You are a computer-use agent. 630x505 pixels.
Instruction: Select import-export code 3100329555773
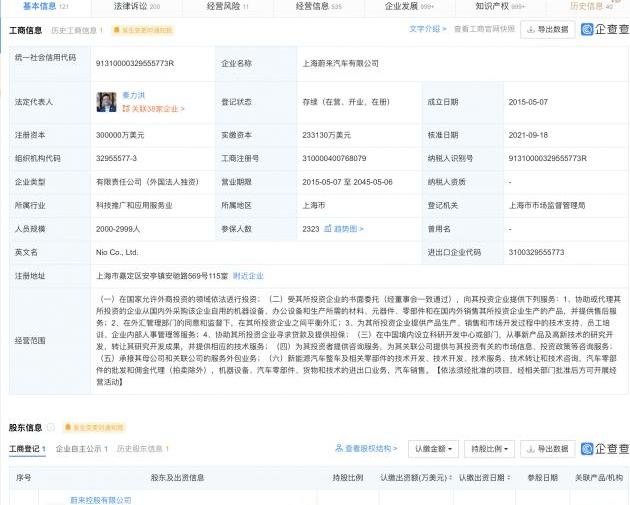[x=536, y=252]
